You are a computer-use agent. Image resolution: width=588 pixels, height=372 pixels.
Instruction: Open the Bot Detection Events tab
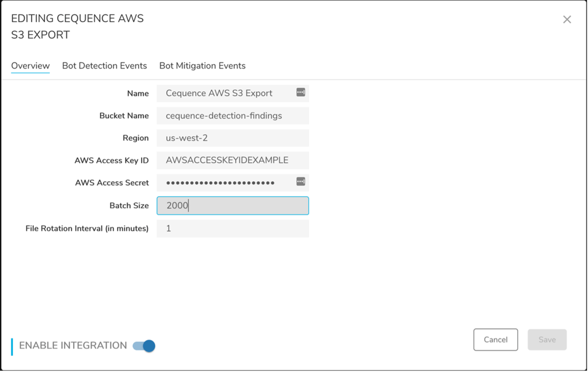tap(104, 66)
